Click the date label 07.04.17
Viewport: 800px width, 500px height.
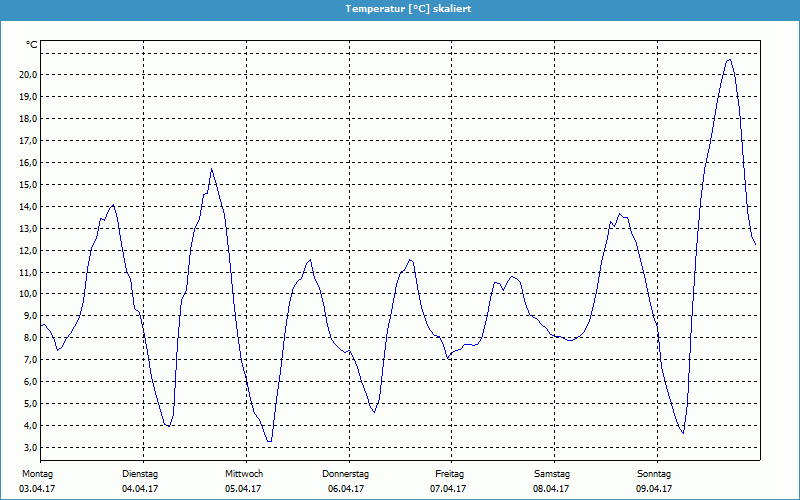point(449,489)
